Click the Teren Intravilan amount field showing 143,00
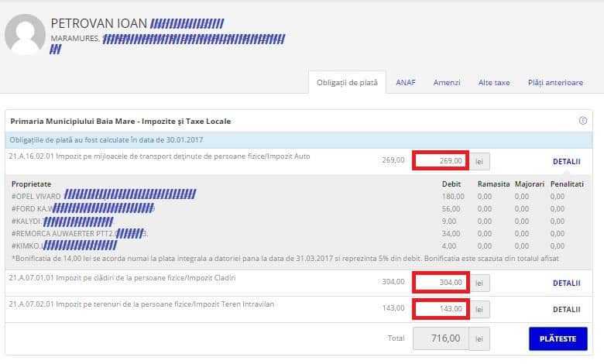Viewport: 604px width, 364px height. (441, 308)
